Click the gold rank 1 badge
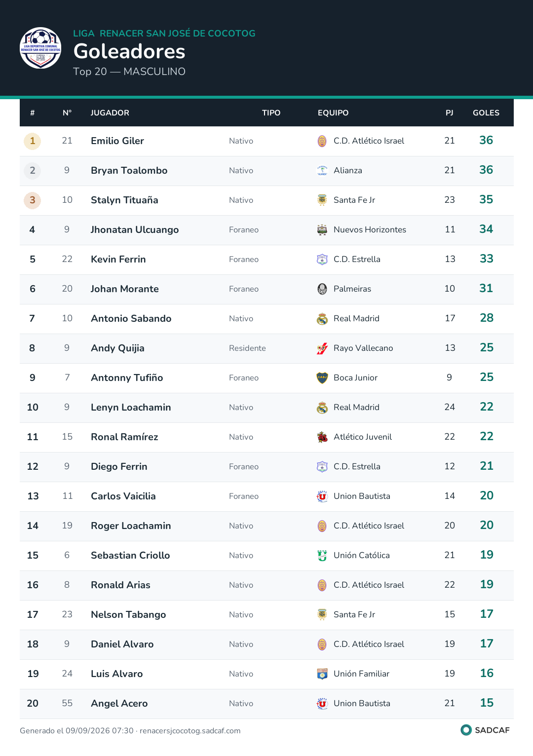This screenshot has height=756, width=533. (33, 141)
